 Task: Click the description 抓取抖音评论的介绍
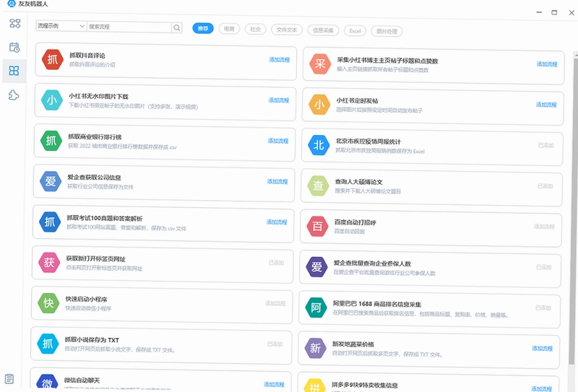click(92, 65)
